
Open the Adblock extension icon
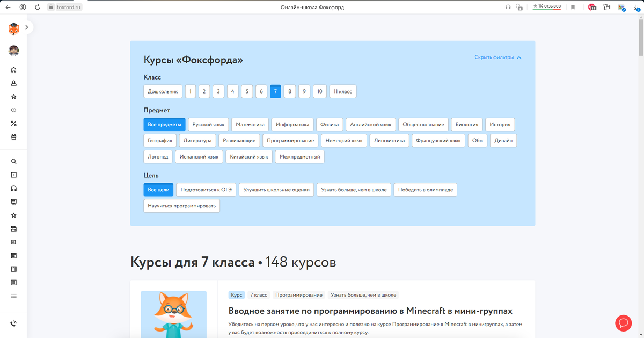point(592,7)
